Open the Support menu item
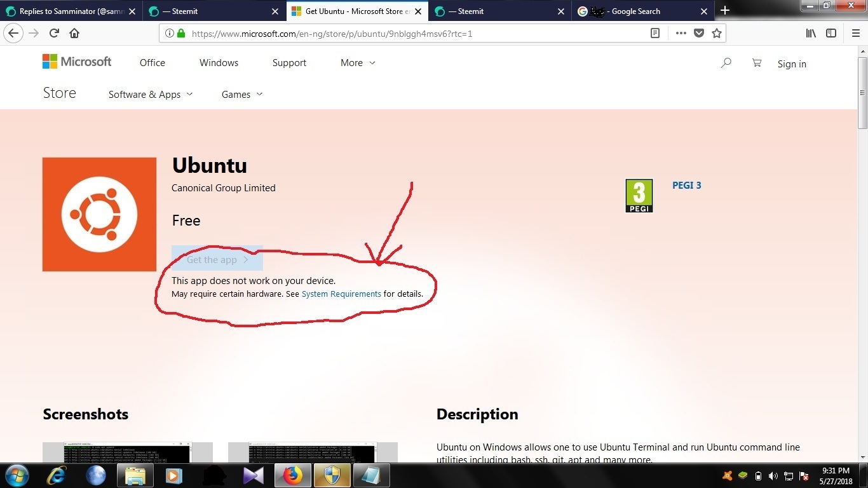The image size is (868, 488). (x=289, y=63)
